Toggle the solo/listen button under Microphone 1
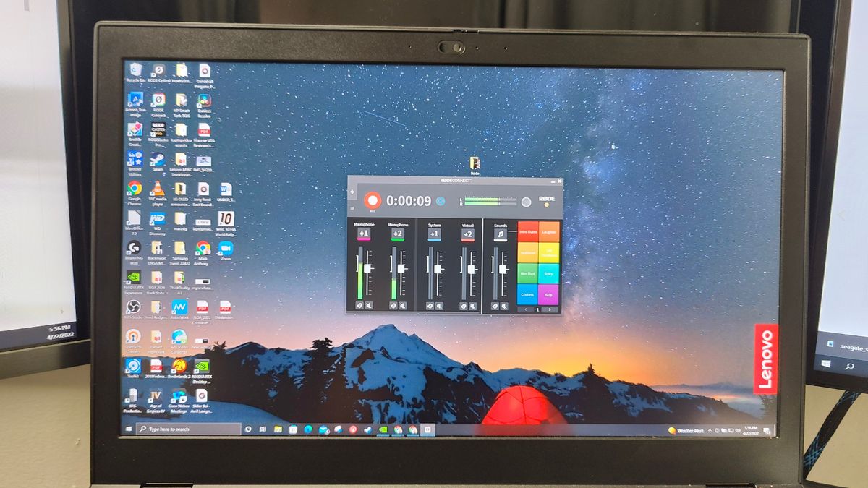868x488 pixels. pyautogui.click(x=359, y=306)
